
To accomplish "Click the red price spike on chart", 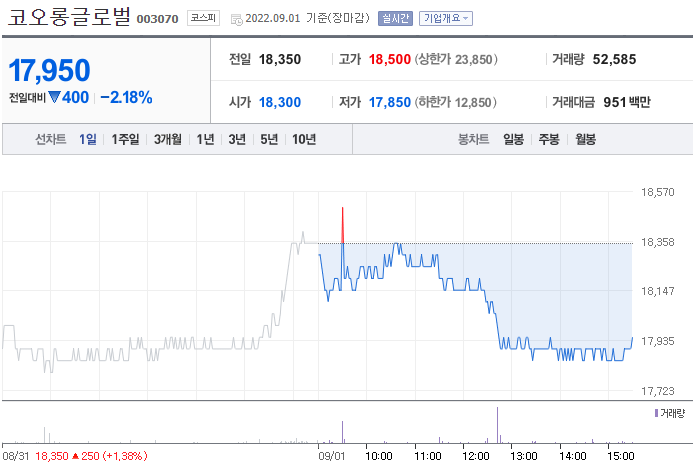I will coord(343,225).
